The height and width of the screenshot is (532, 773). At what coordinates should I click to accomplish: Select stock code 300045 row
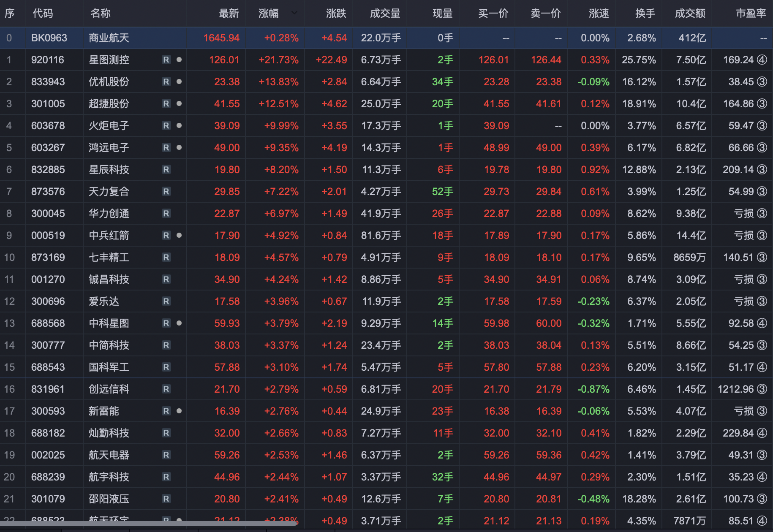[48, 214]
